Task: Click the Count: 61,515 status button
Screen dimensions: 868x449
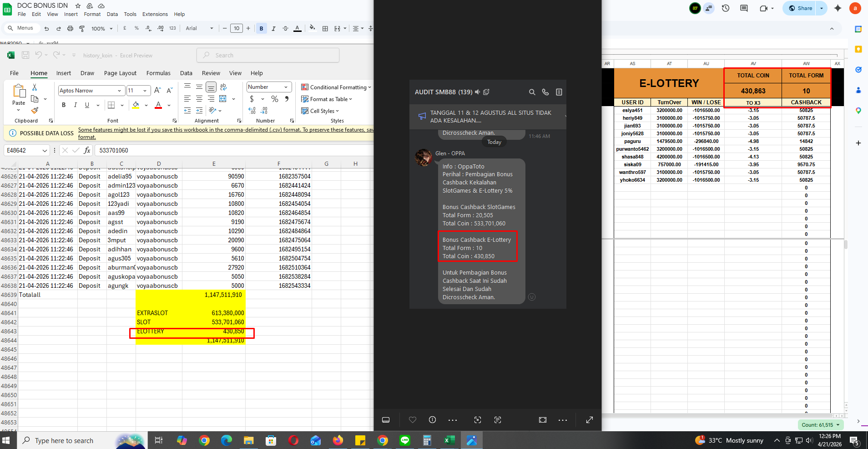Action: [820, 425]
